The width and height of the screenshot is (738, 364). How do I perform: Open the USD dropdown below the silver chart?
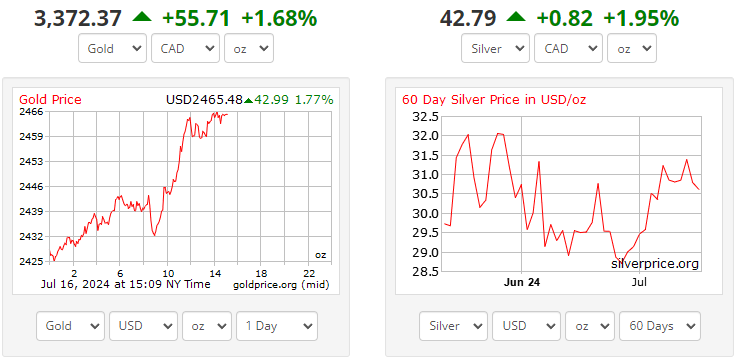[527, 326]
